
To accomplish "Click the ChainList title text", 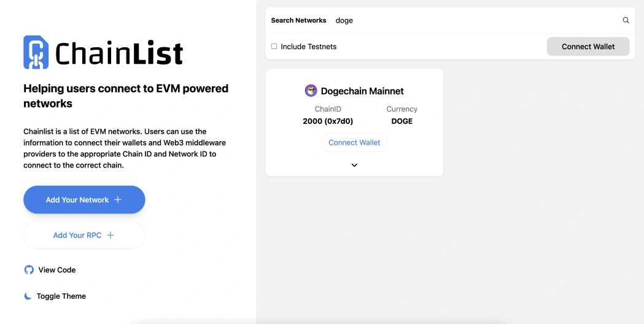I will tap(119, 53).
